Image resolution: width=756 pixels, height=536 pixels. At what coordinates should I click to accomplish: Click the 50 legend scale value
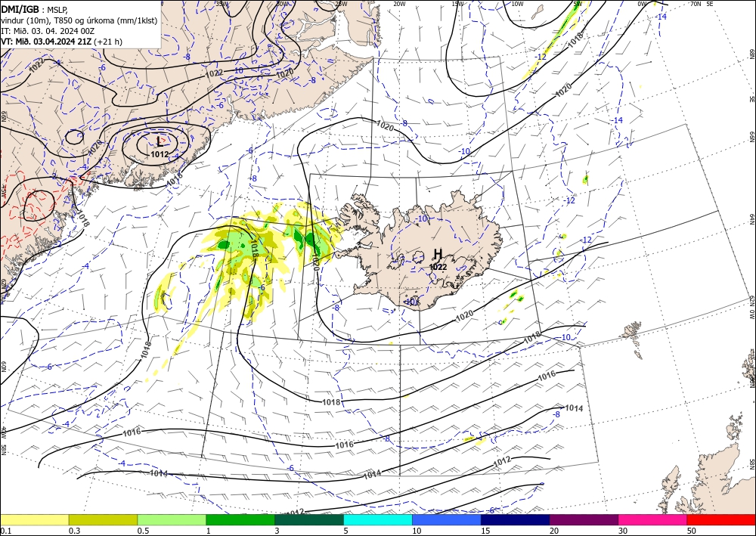pyautogui.click(x=692, y=531)
